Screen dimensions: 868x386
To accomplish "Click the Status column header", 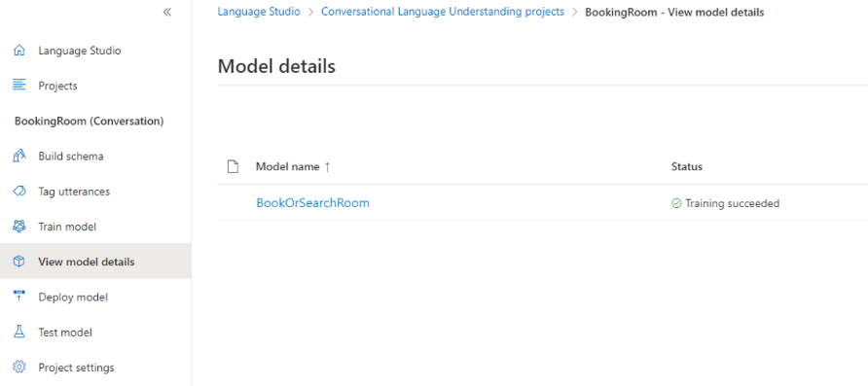I will (x=687, y=166).
